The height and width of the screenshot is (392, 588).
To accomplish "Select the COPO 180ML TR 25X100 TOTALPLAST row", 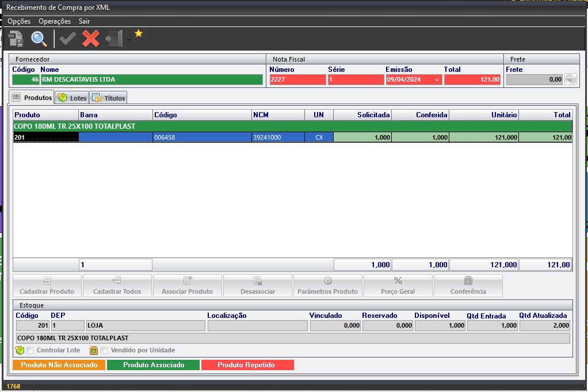I will click(292, 126).
